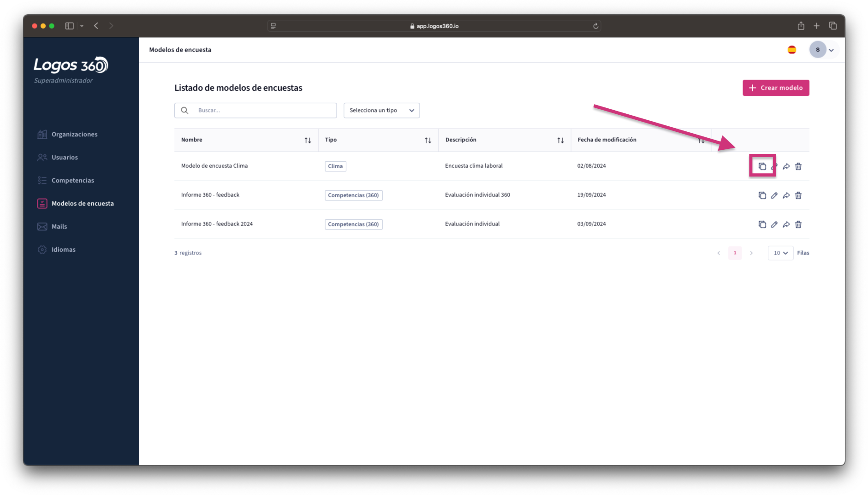Select the Informe 360 - feedback name
This screenshot has width=868, height=495.
pyautogui.click(x=210, y=194)
